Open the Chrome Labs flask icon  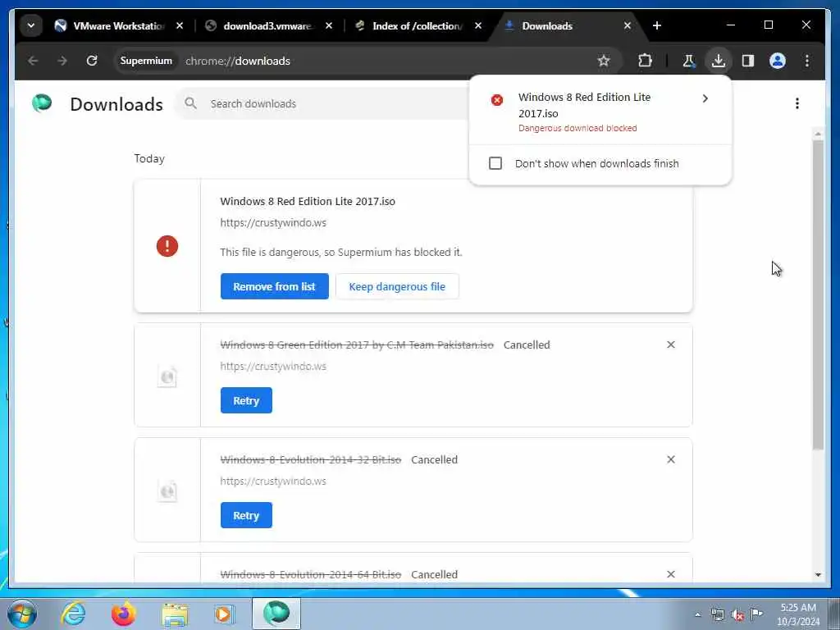[x=688, y=61]
